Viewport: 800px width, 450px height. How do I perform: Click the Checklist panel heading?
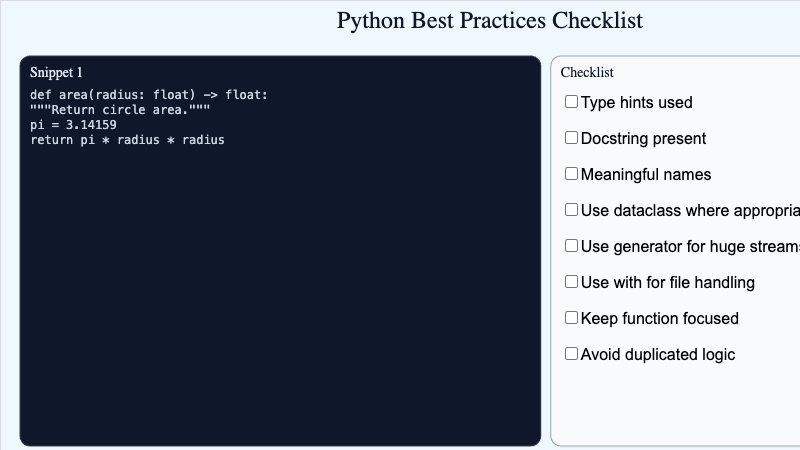(587, 72)
